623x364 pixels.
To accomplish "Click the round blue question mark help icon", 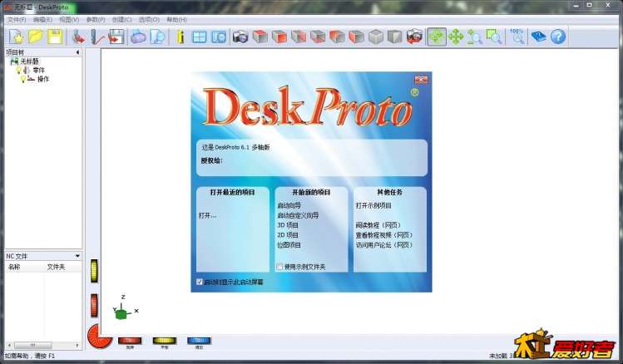I will click(x=558, y=37).
